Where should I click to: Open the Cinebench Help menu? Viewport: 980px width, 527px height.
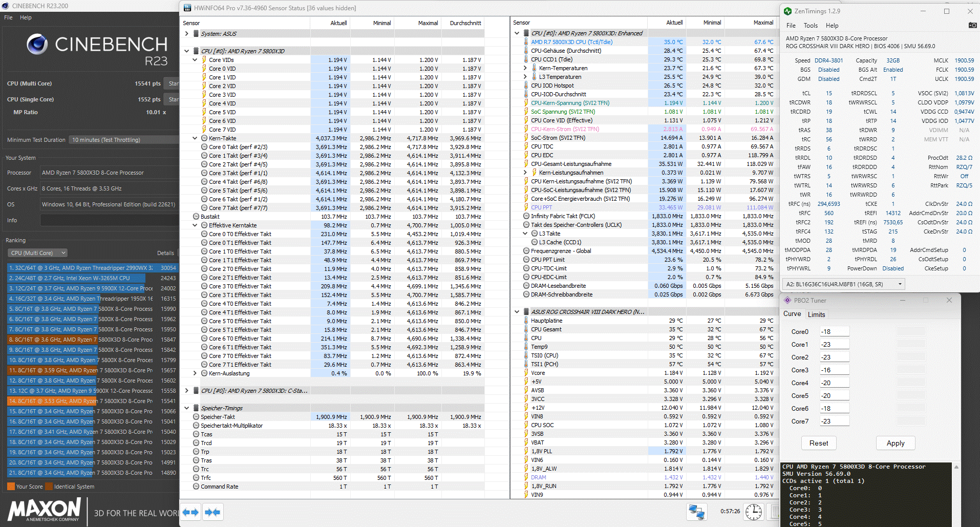point(26,17)
